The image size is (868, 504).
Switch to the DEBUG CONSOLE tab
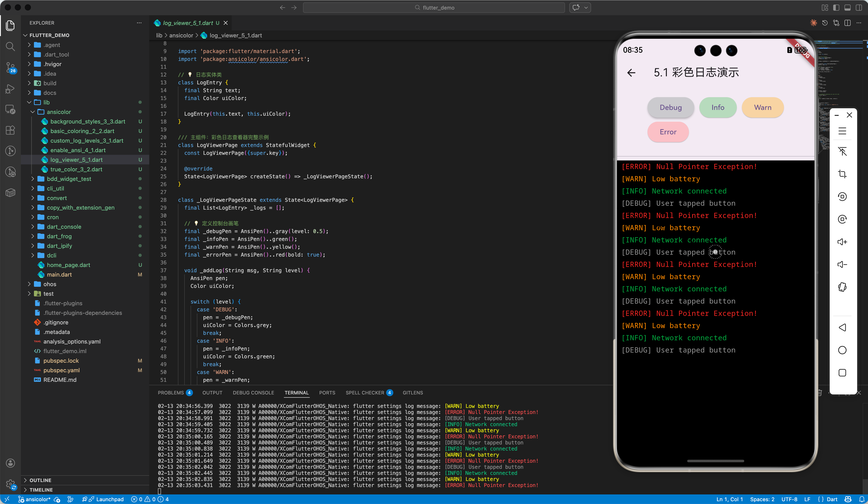pos(253,392)
